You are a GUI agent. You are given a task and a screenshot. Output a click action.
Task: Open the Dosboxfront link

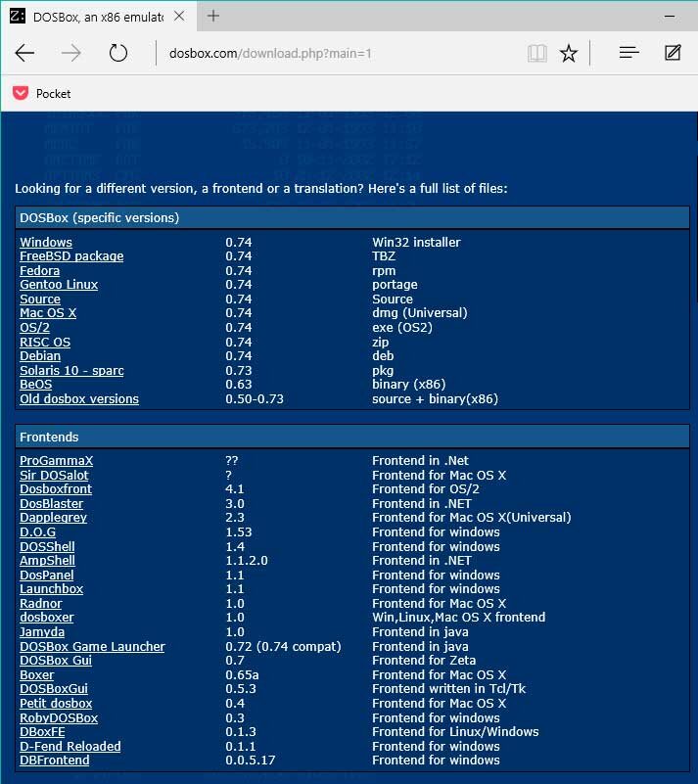(x=56, y=489)
